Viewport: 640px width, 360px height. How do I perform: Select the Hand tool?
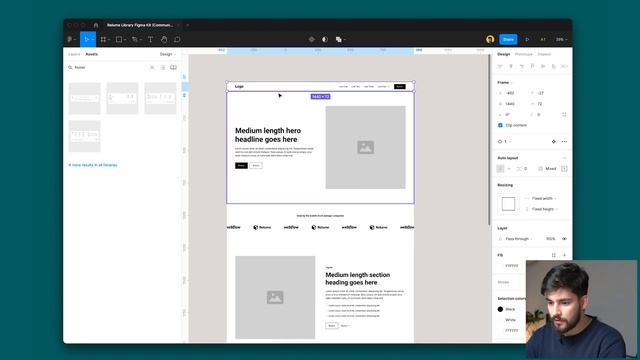point(164,40)
